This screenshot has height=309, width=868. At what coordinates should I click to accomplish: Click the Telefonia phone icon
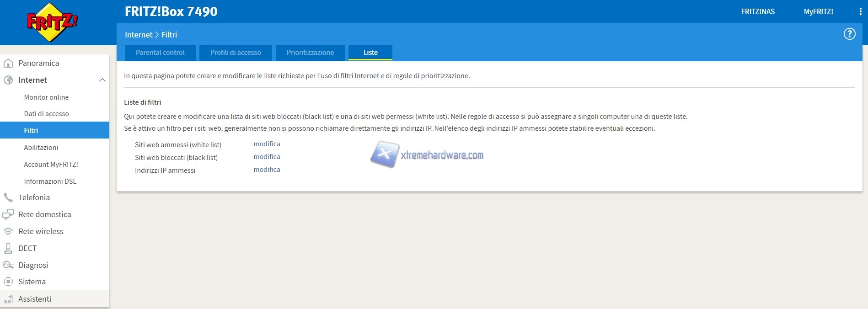pos(8,197)
